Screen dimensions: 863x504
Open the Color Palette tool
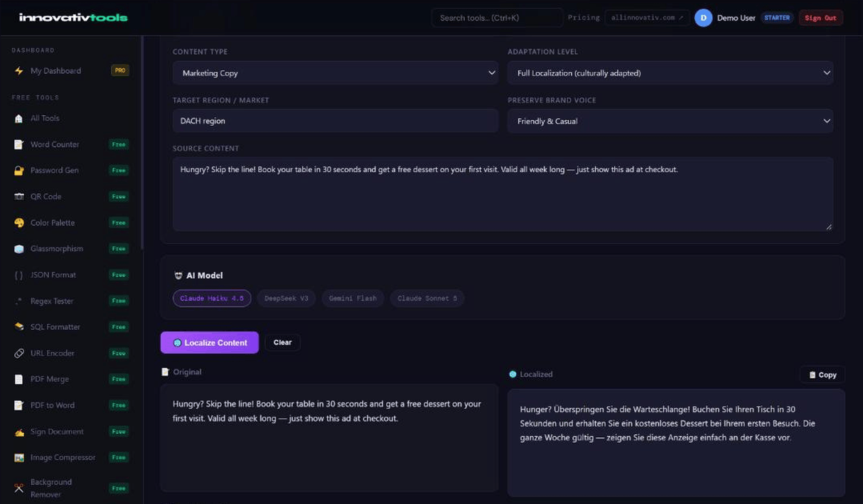click(71, 222)
